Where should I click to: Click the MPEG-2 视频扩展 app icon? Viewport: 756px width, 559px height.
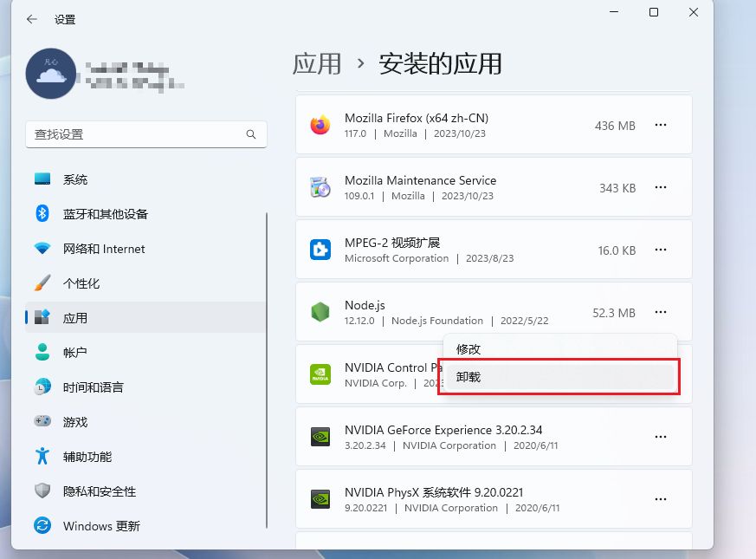[x=320, y=250]
